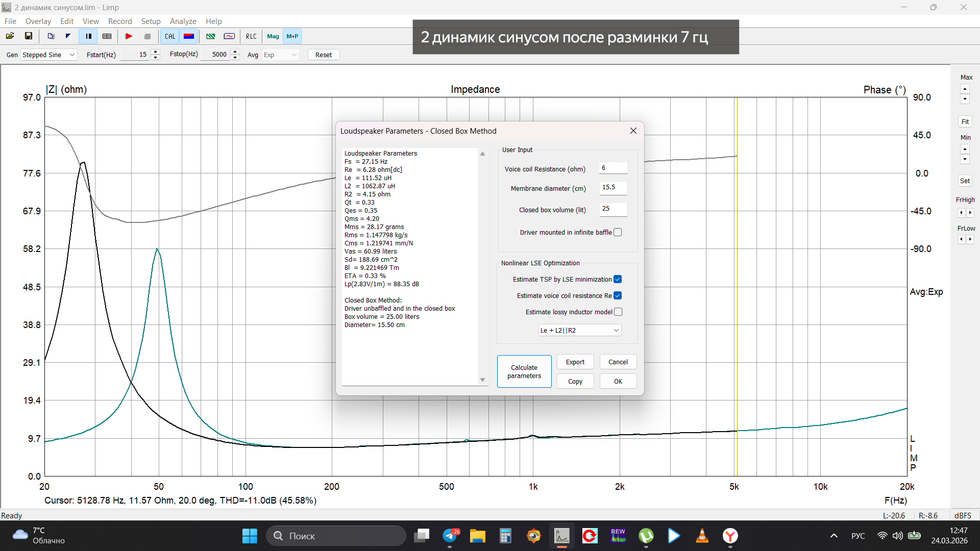Click the open file folder icon

click(x=10, y=36)
